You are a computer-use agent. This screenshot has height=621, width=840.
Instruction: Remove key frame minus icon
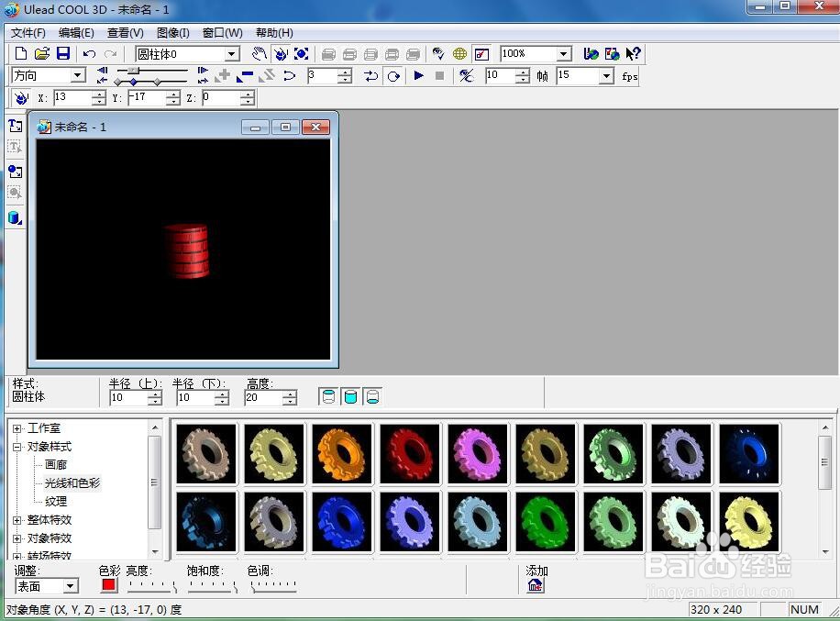[244, 76]
